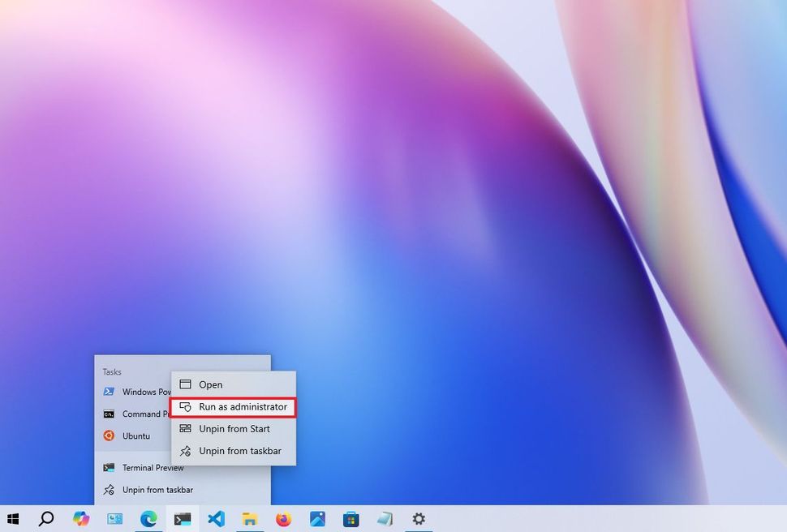
Task: Open Terminal Preview from the jump list
Action: (152, 467)
